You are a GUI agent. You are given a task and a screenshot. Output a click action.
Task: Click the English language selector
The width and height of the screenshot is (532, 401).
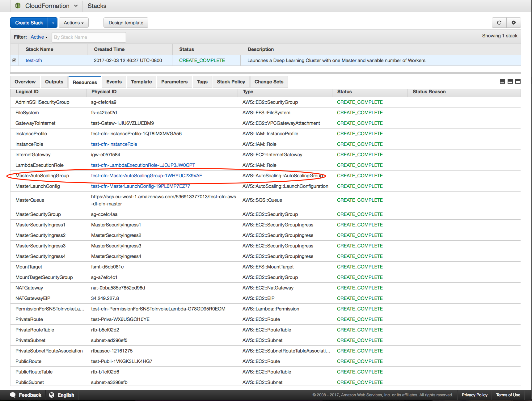point(62,395)
